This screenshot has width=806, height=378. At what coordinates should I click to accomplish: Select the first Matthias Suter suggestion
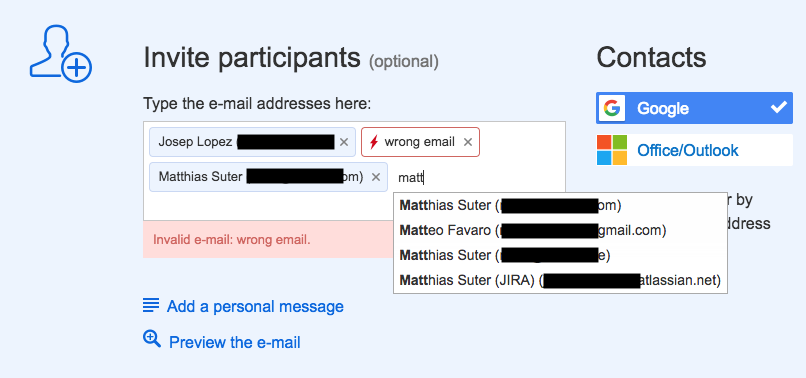point(560,205)
